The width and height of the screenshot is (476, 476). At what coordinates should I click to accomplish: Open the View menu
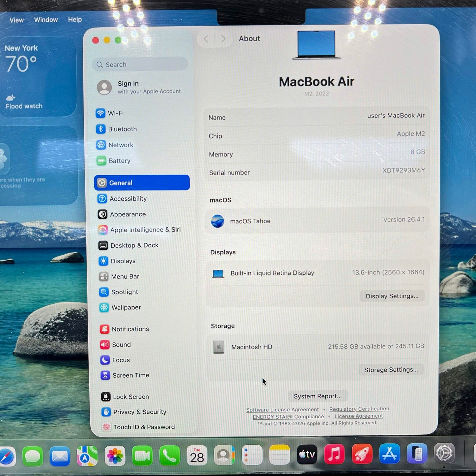tap(16, 20)
